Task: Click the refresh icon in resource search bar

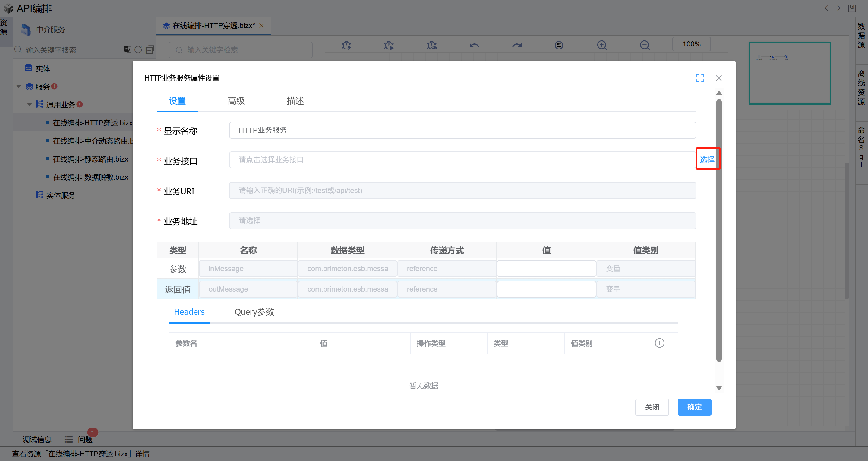Action: click(x=138, y=50)
